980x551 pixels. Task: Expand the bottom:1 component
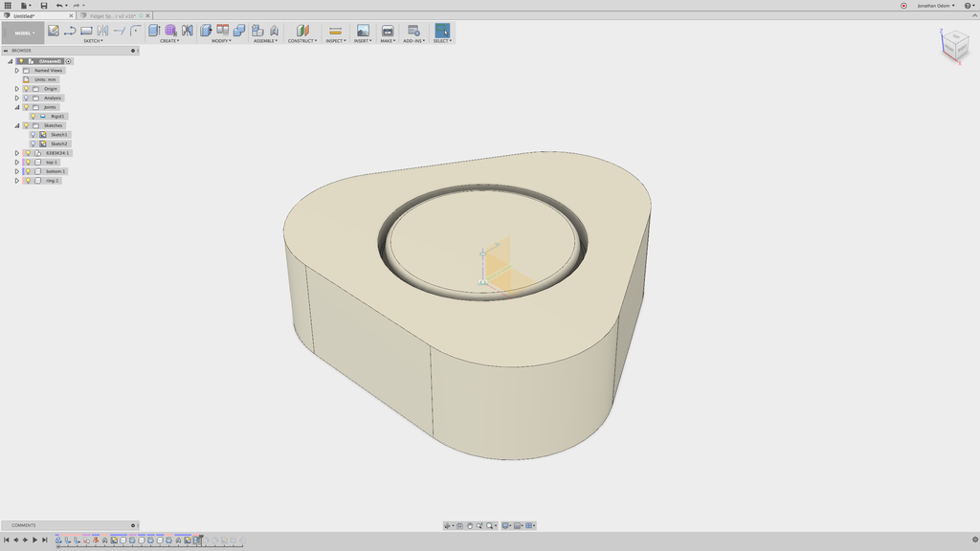pos(17,171)
